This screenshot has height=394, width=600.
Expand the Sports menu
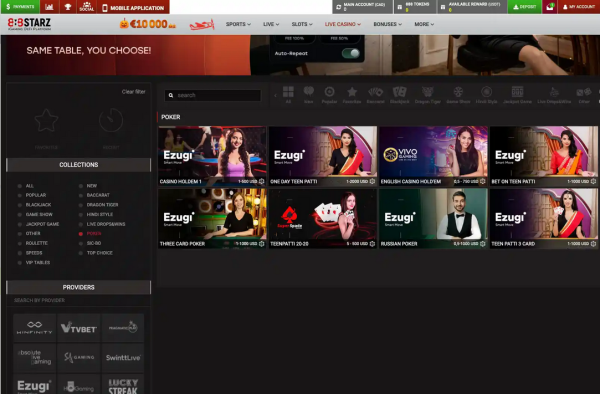click(238, 24)
